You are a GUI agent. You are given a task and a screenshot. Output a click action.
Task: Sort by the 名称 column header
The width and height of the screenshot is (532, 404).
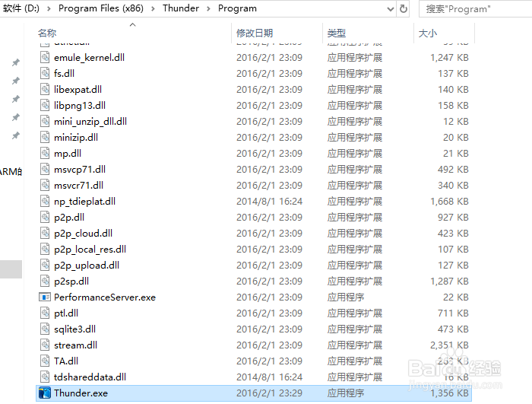coord(47,33)
